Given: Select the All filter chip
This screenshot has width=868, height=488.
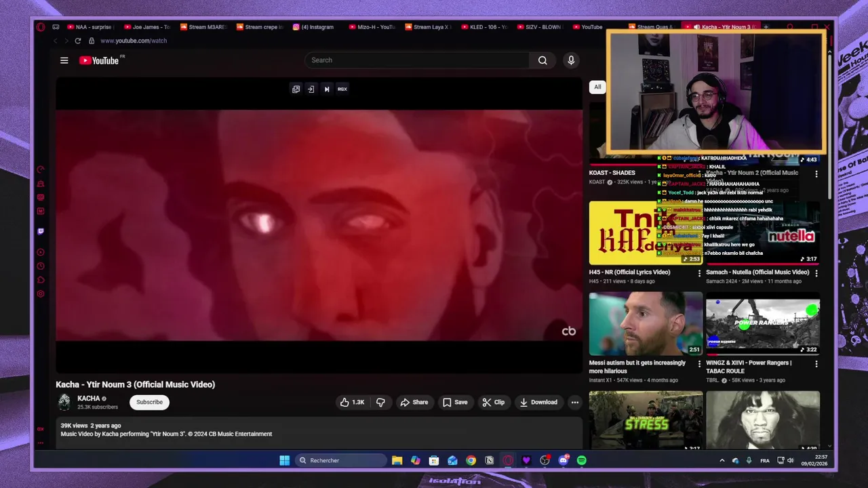Looking at the screenshot, I should click(x=597, y=87).
